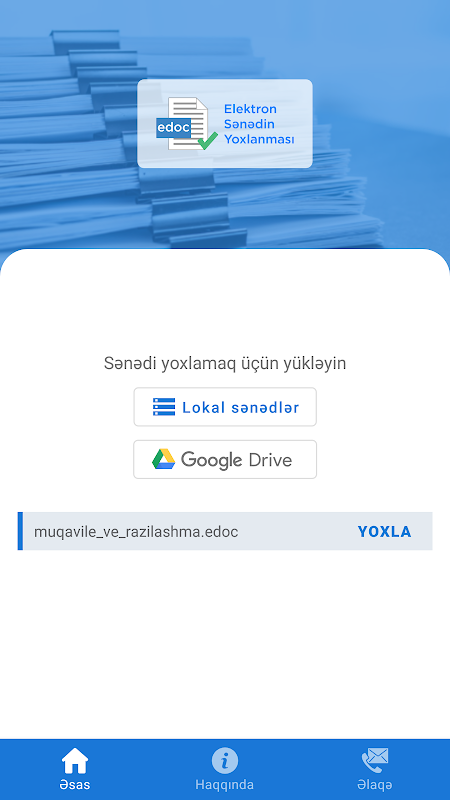
Task: Go to the Əlaqə tab
Action: tap(375, 769)
